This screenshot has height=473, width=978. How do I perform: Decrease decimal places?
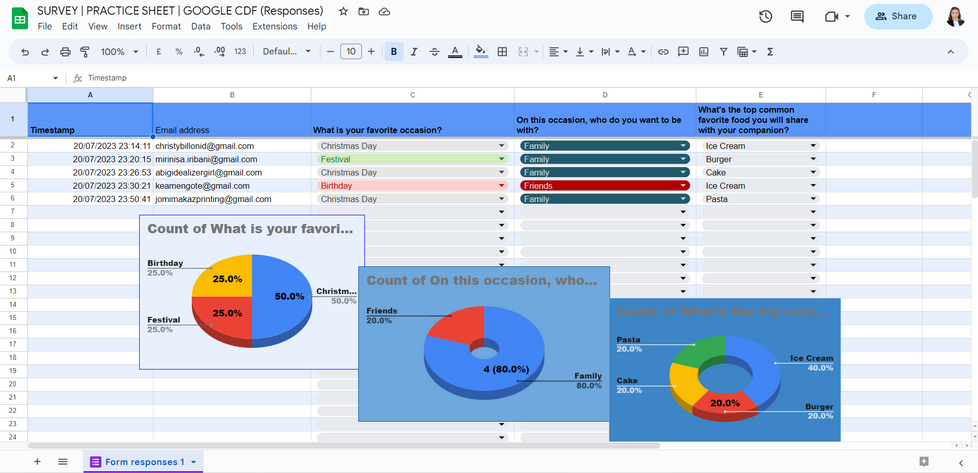[x=199, y=52]
